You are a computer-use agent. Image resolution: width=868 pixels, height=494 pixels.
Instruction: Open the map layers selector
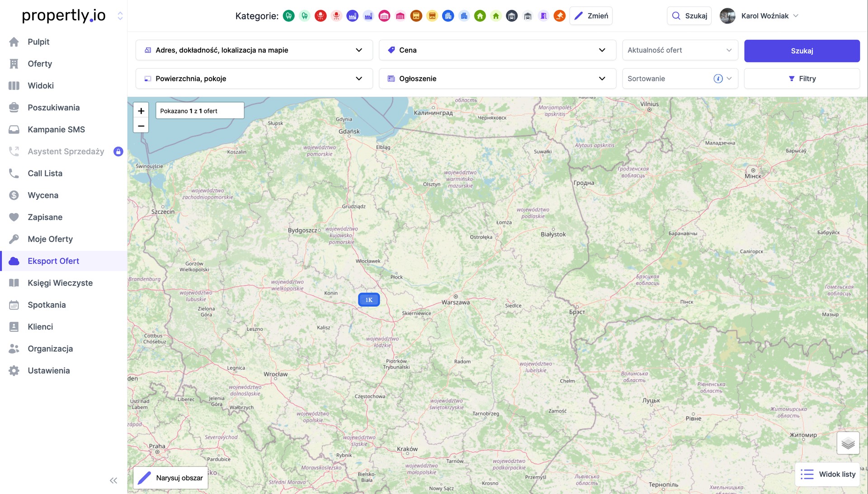848,443
